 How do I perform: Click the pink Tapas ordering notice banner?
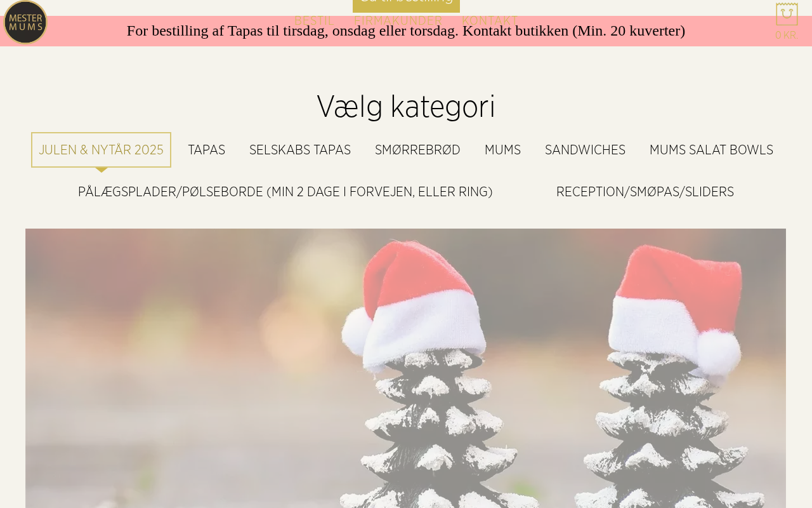pyautogui.click(x=406, y=30)
